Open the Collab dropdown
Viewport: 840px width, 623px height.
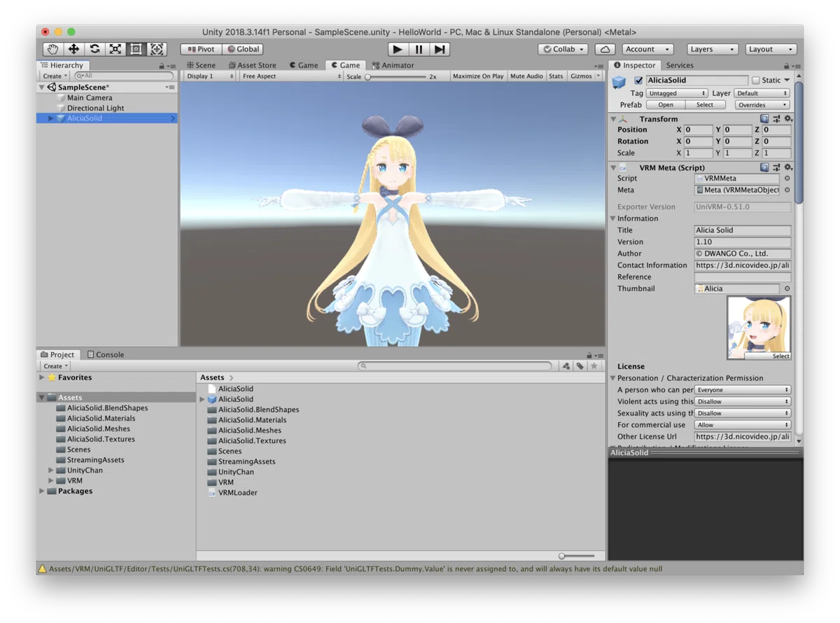pyautogui.click(x=564, y=49)
